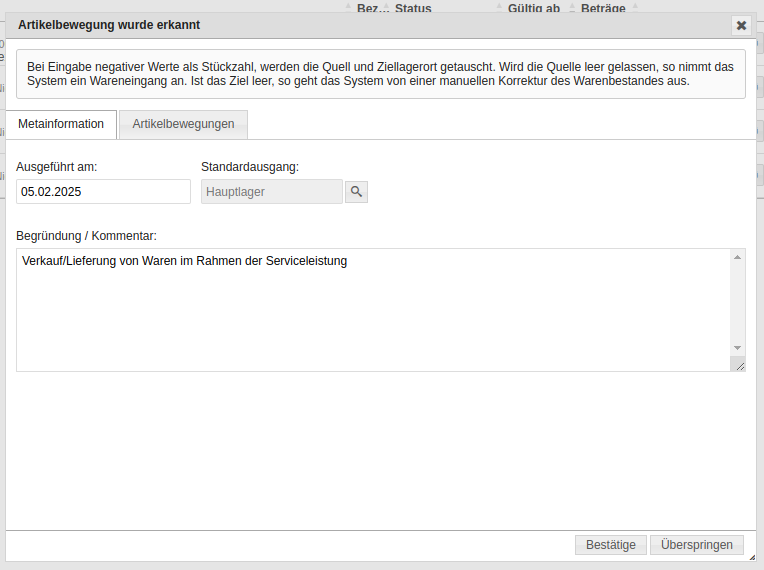Select the Metainformation tab
764x570 pixels.
(x=61, y=124)
